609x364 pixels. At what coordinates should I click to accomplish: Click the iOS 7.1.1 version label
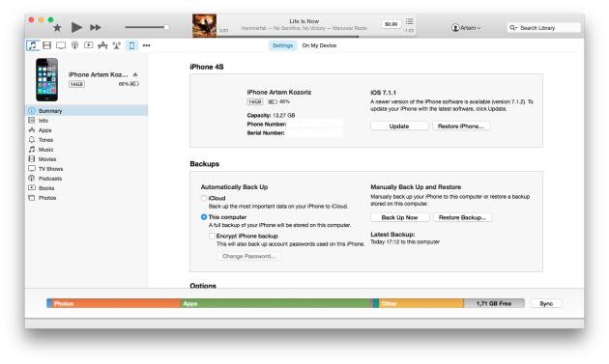point(383,93)
